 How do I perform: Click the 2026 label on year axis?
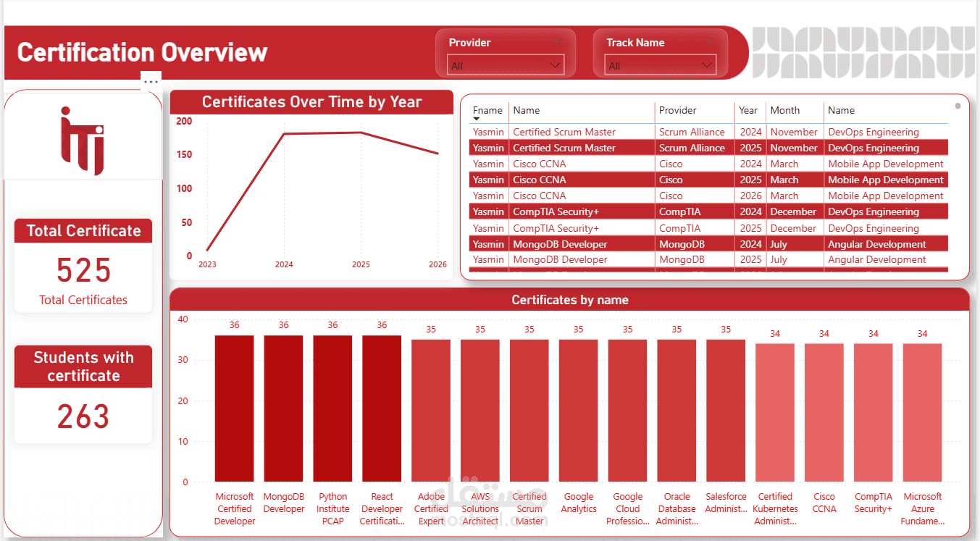[437, 264]
